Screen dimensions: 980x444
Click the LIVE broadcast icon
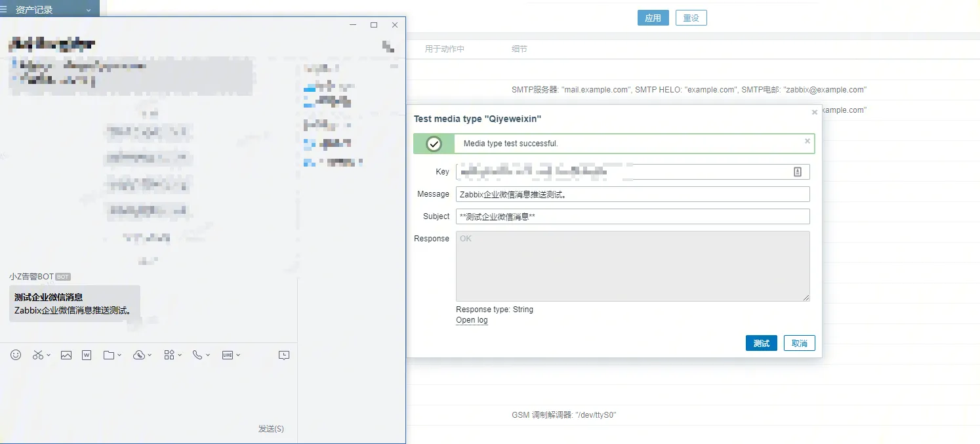click(x=228, y=355)
